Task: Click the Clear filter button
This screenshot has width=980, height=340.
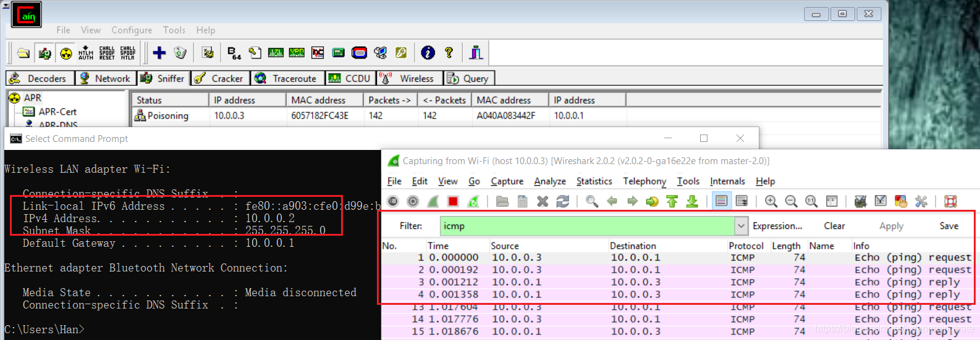Action: [x=834, y=226]
